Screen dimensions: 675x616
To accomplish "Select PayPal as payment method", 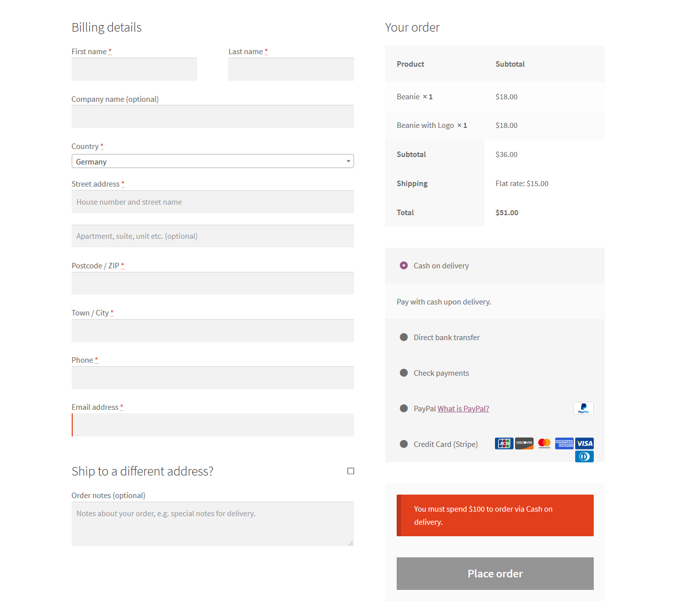I will tap(404, 408).
